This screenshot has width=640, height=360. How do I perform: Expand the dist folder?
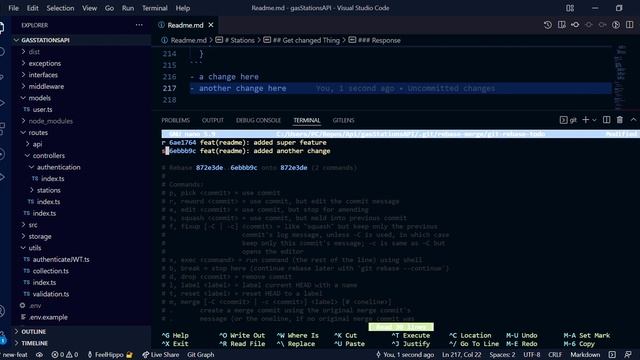point(34,52)
